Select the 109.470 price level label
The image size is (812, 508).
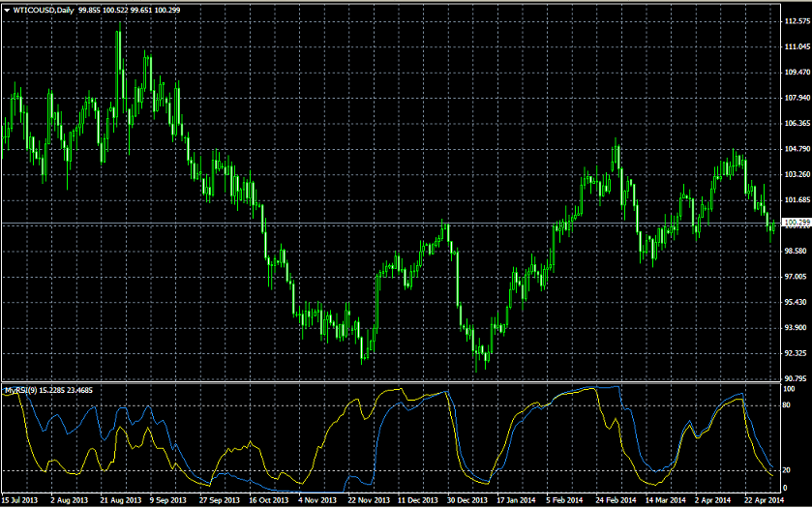(x=797, y=73)
